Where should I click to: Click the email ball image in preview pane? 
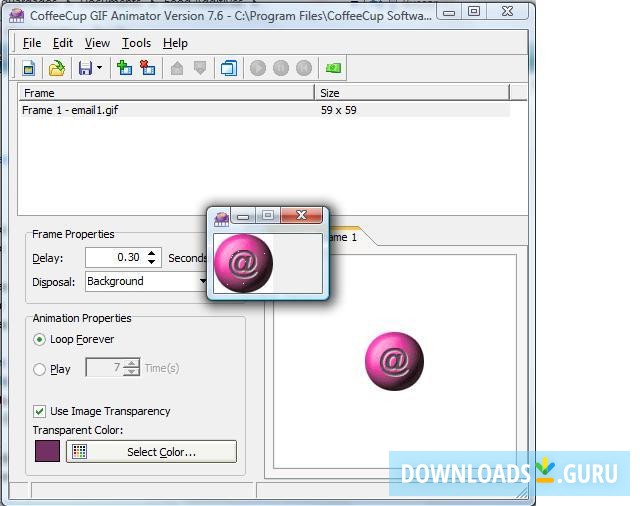point(394,361)
